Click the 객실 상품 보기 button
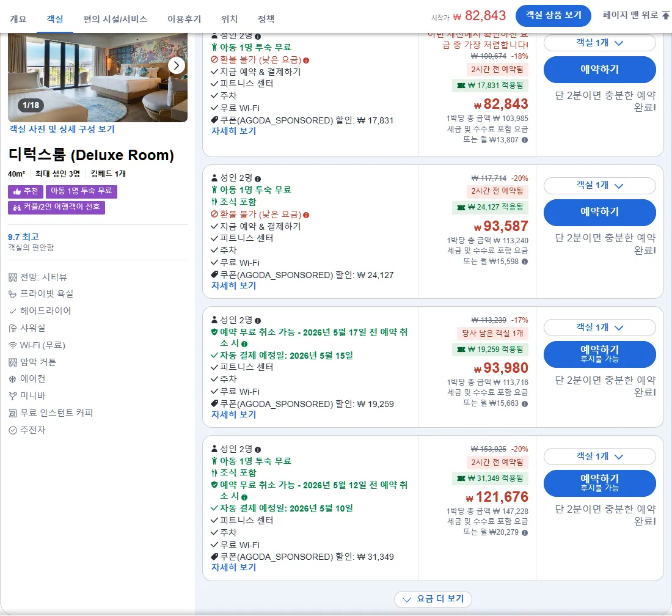Screen dimensions: 672x616 (x=553, y=15)
